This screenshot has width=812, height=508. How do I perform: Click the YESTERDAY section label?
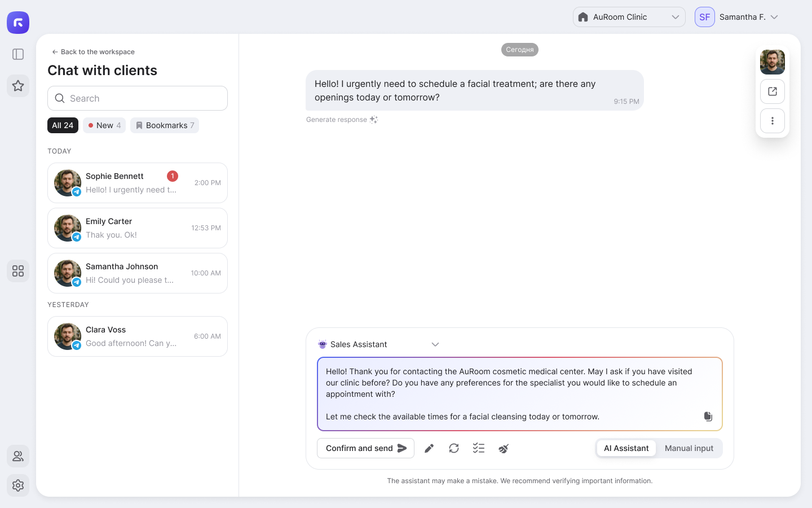click(x=68, y=305)
